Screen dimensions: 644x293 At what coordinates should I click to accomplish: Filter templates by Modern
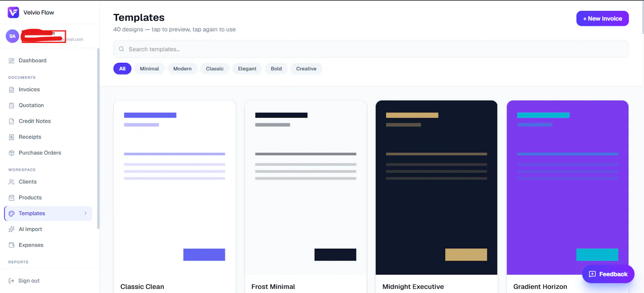point(182,69)
